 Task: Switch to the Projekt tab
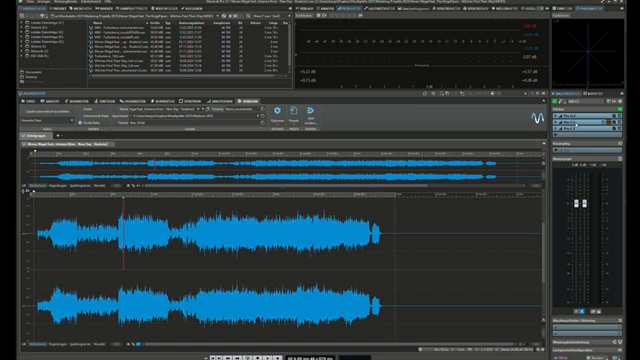click(x=58, y=8)
